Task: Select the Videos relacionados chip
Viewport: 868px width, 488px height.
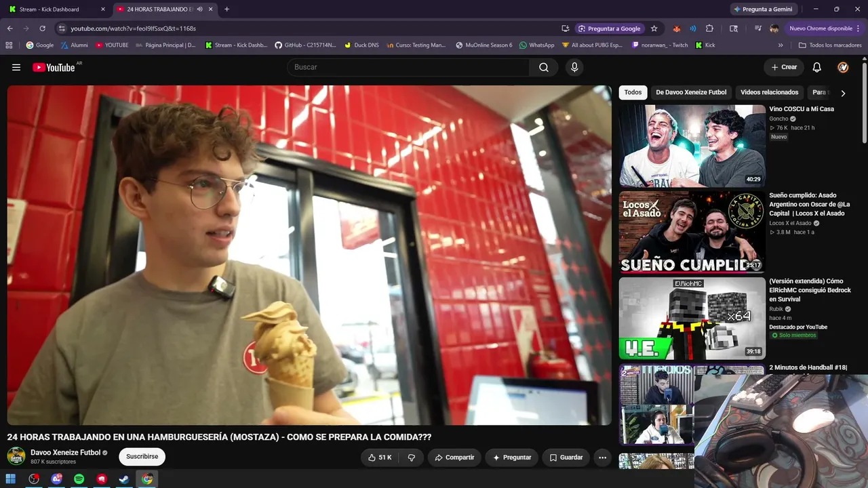Action: tap(770, 92)
